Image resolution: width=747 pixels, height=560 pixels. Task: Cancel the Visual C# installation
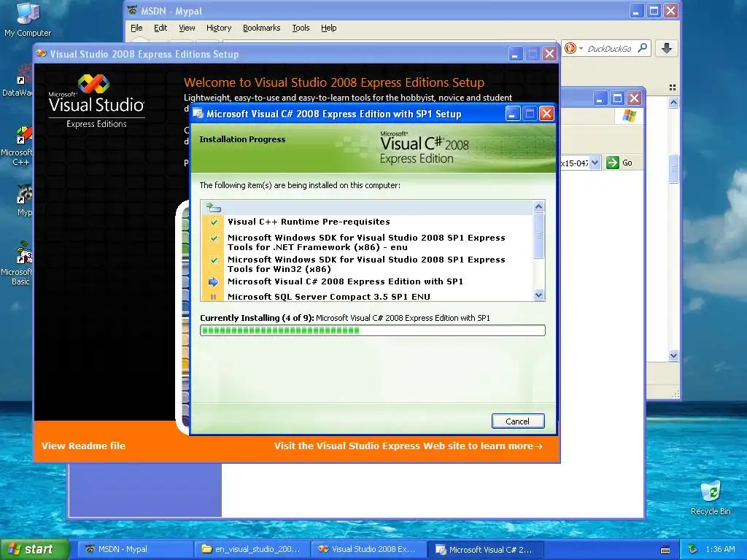pos(517,421)
